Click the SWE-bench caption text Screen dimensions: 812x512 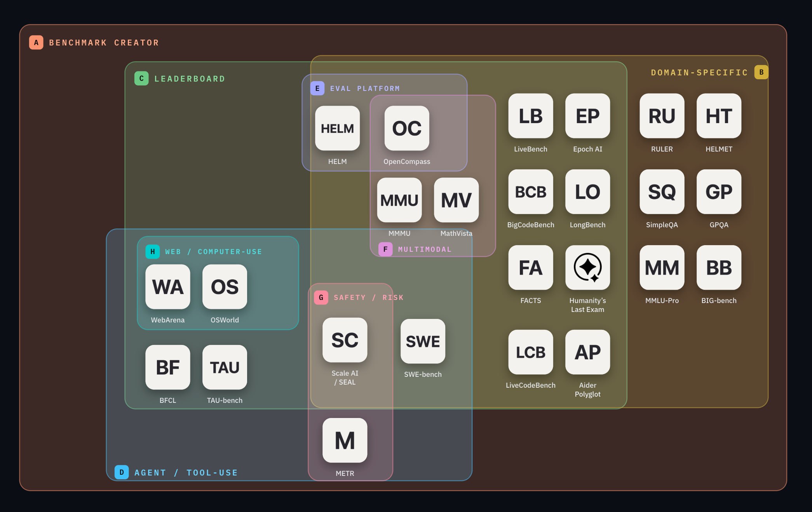tap(423, 374)
